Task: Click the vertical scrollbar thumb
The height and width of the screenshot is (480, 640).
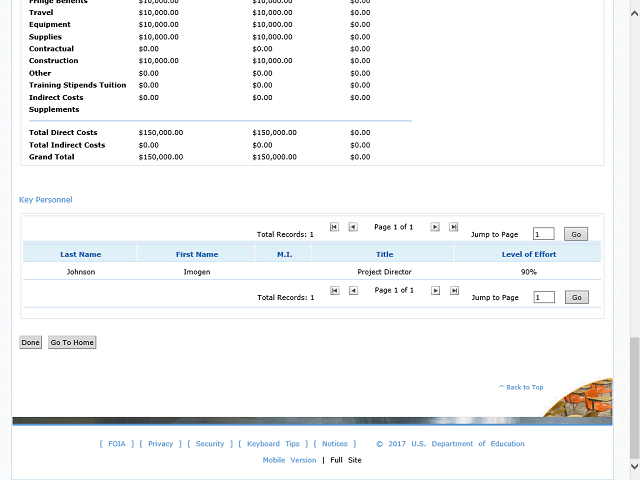Action: point(634,395)
